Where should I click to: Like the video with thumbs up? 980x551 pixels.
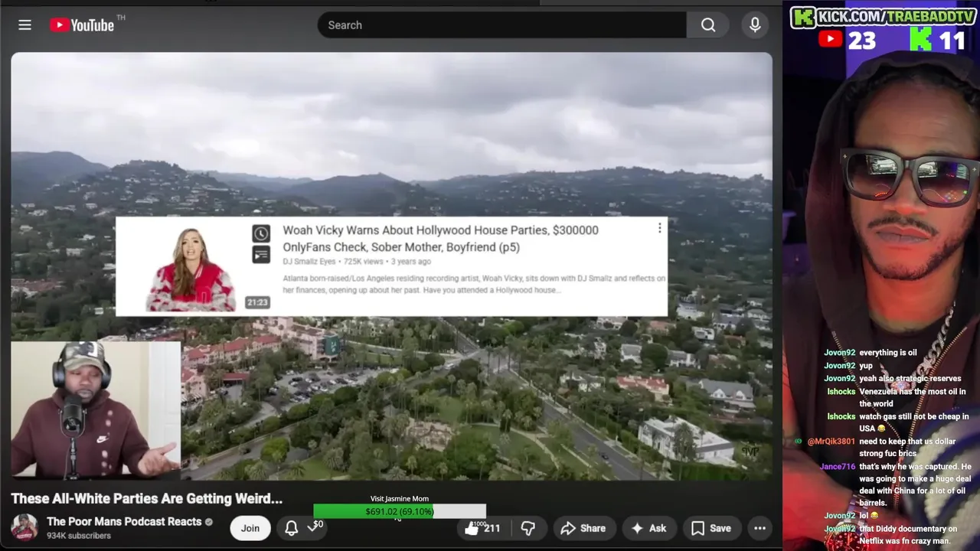(482, 528)
